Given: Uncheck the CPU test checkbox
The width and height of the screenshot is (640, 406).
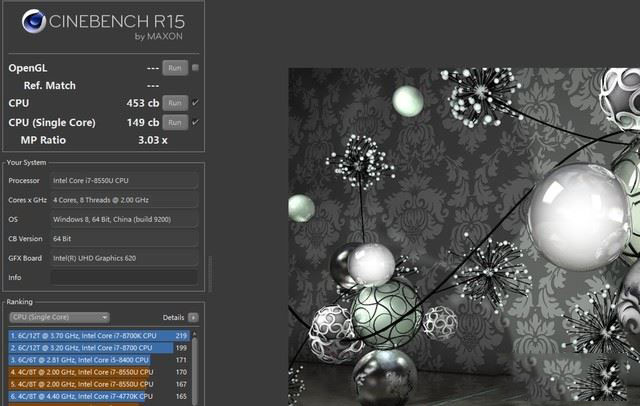Looking at the screenshot, I should tap(195, 103).
